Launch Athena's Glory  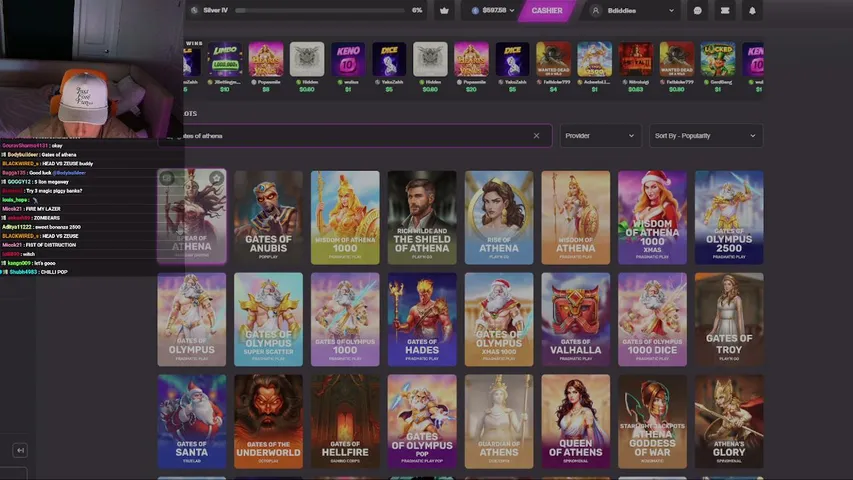729,421
